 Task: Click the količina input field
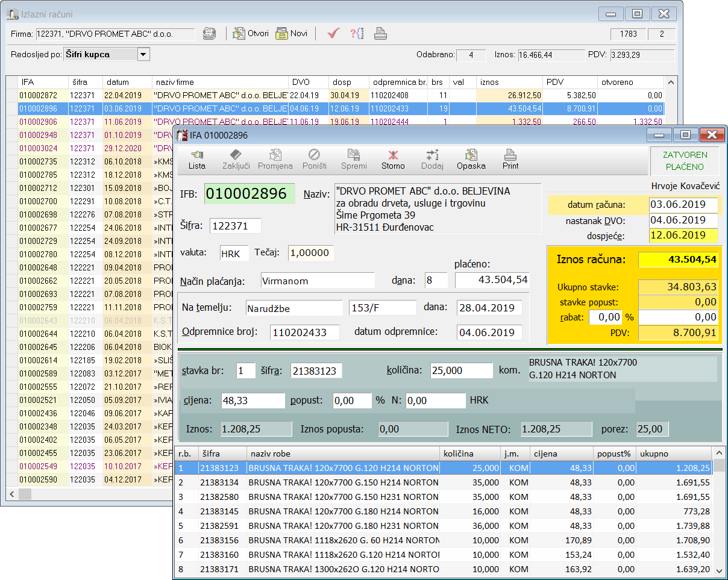[x=461, y=370]
